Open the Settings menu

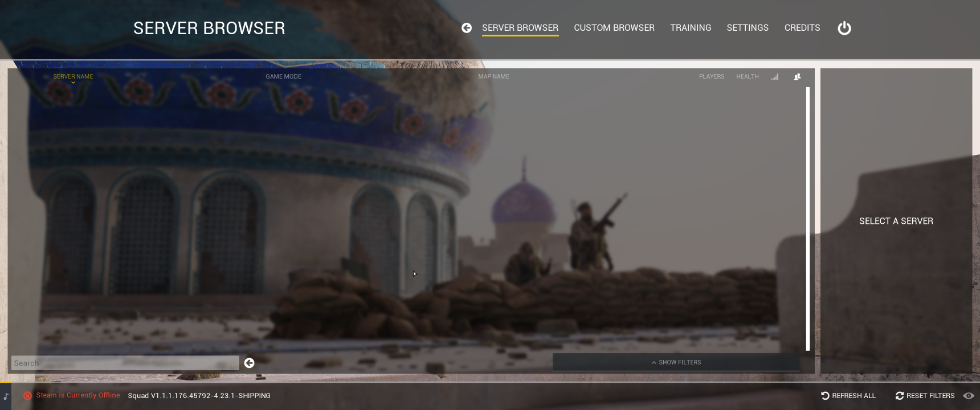(748, 28)
